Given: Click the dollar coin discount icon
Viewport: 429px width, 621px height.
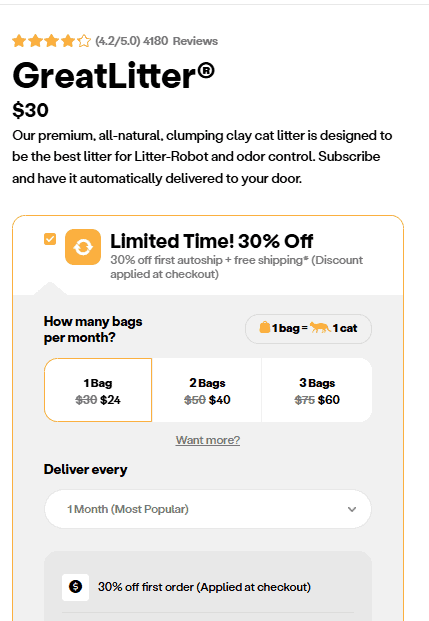Looking at the screenshot, I should 75,587.
